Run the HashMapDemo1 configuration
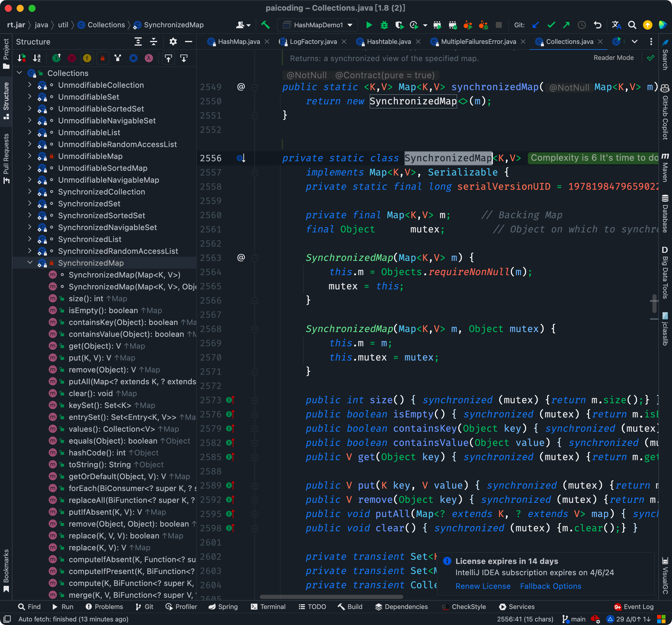 [x=369, y=25]
